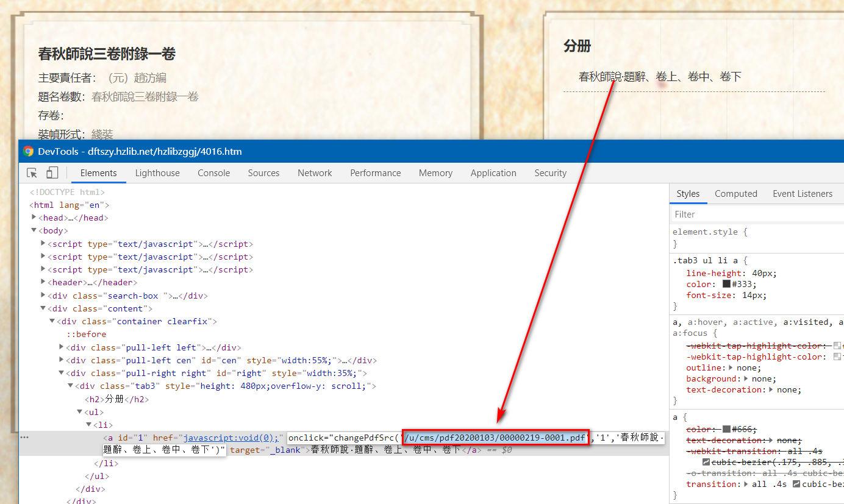Switch to the Console tab
The width and height of the screenshot is (844, 504).
(213, 173)
